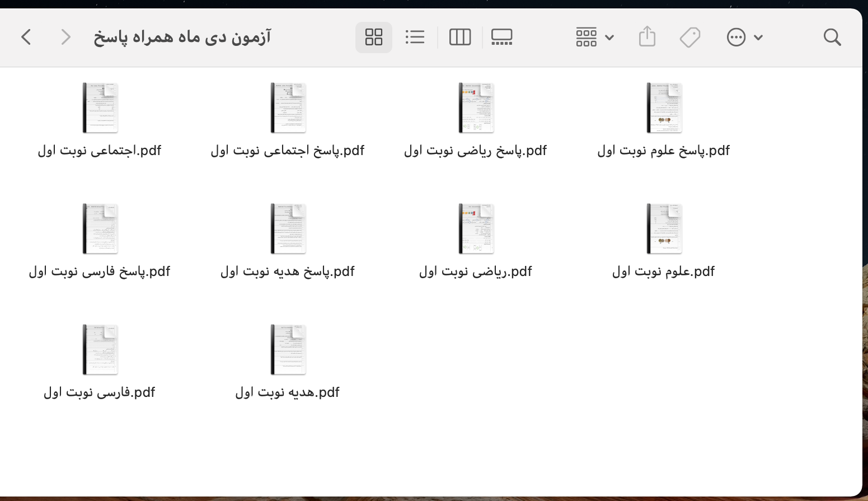Switch to list view
Viewport: 868px width, 501px height.
pos(415,38)
